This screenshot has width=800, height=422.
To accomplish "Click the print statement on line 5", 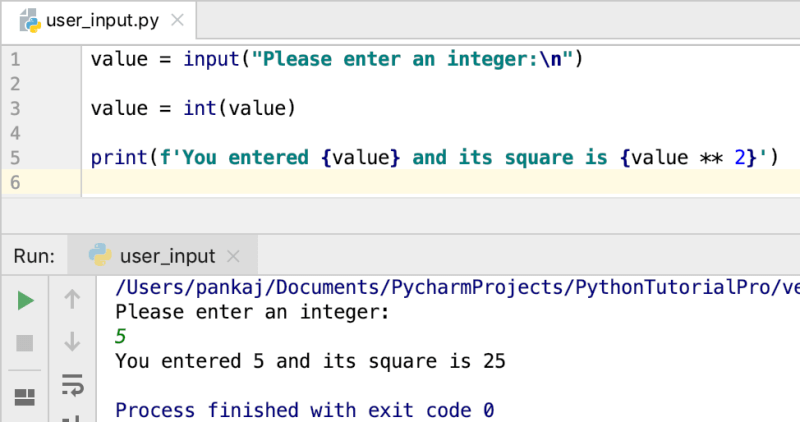I will click(435, 157).
